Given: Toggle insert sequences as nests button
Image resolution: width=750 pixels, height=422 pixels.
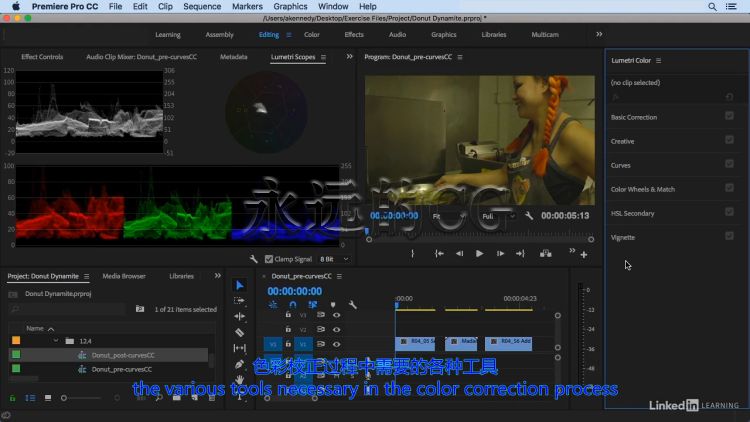Looking at the screenshot, I should click(273, 305).
